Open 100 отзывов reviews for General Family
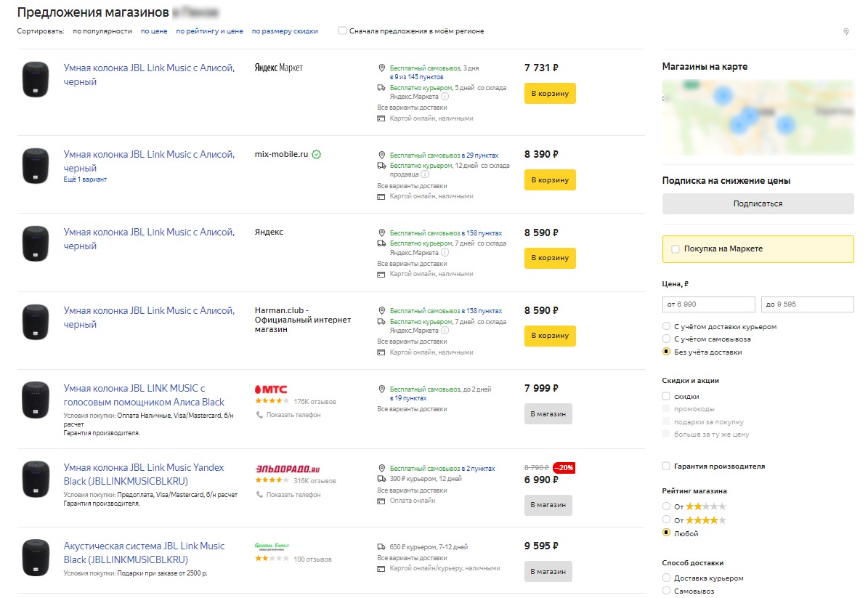This screenshot has height=598, width=868. pos(312,559)
